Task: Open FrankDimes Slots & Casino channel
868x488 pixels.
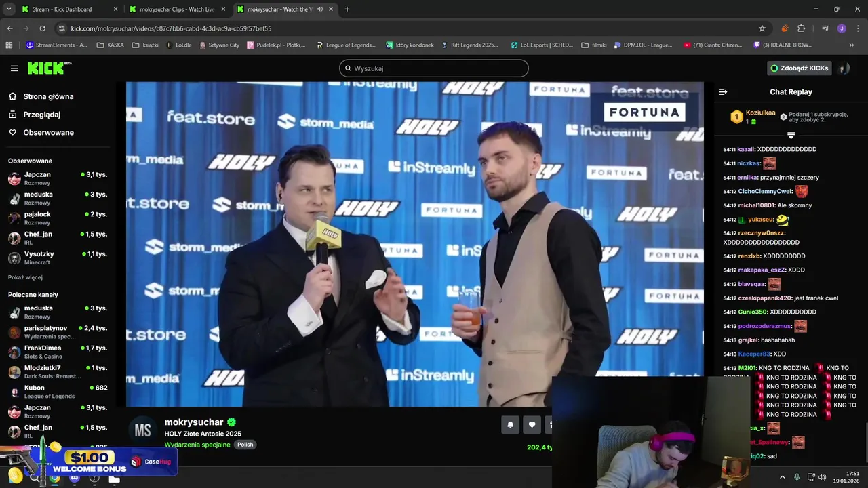Action: (x=58, y=352)
